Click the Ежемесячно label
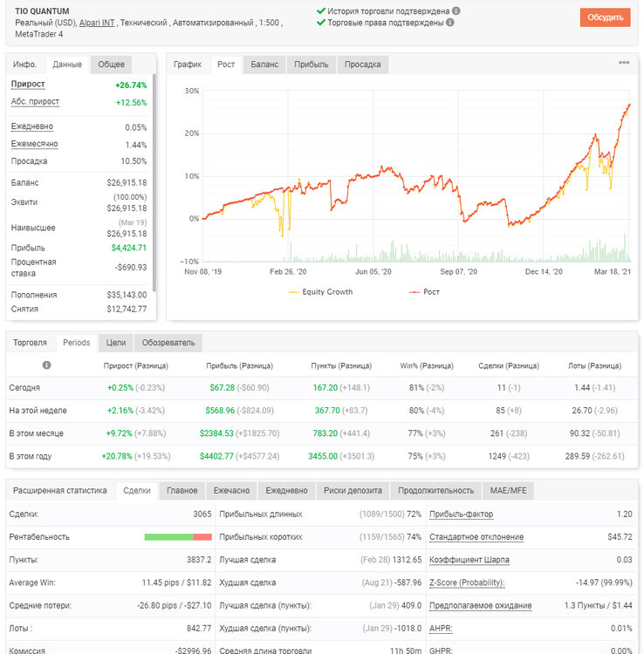The height and width of the screenshot is (654, 644). pos(34,144)
